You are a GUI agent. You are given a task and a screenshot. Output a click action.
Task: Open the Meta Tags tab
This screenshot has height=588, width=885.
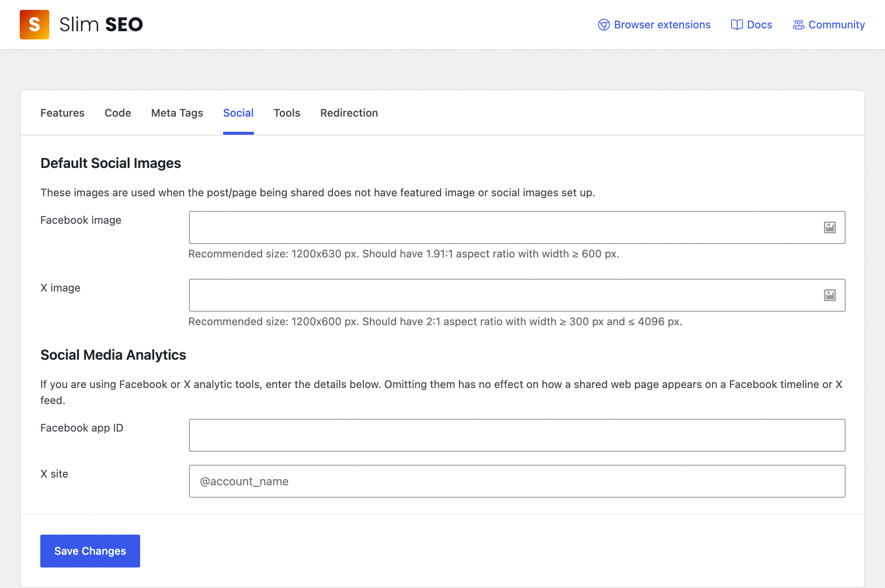[x=177, y=113]
